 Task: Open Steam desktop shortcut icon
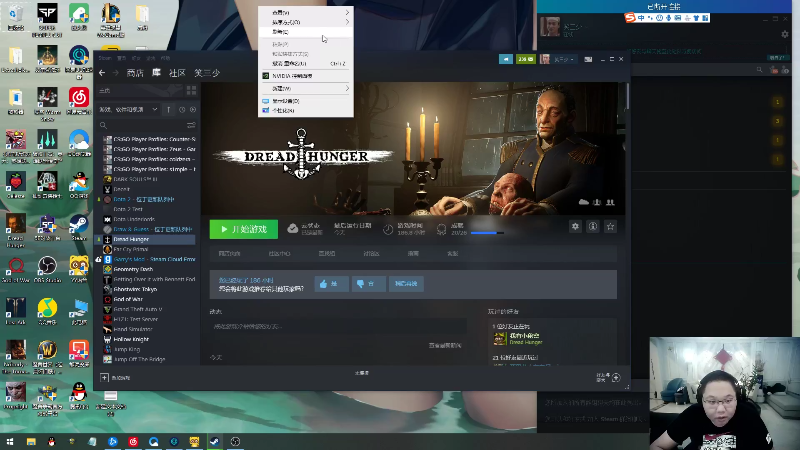tap(79, 228)
